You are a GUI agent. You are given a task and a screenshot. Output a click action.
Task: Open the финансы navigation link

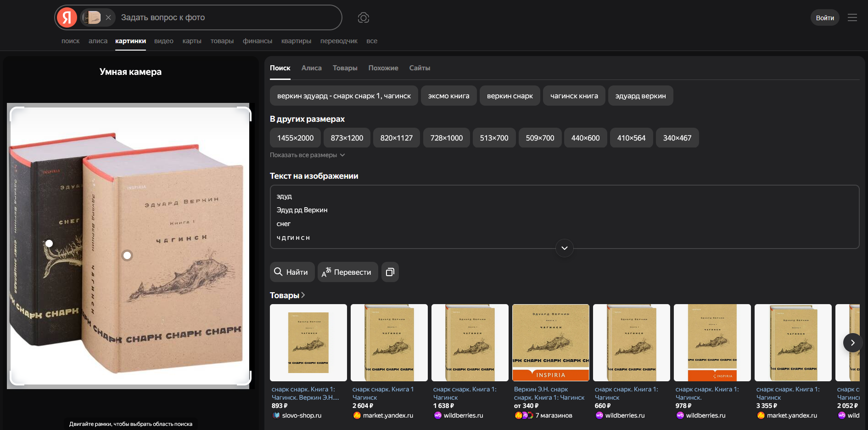(258, 41)
